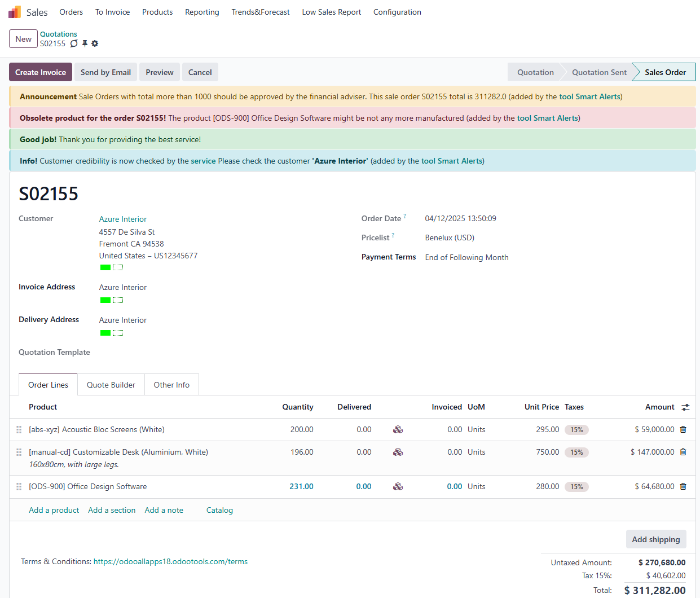Cancel the sales order
This screenshot has height=598, width=700.
tap(200, 72)
